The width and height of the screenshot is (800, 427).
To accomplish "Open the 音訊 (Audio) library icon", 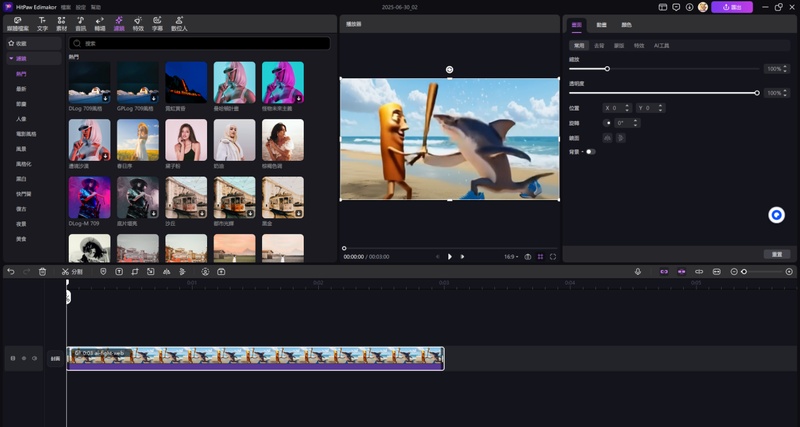I will [80, 21].
